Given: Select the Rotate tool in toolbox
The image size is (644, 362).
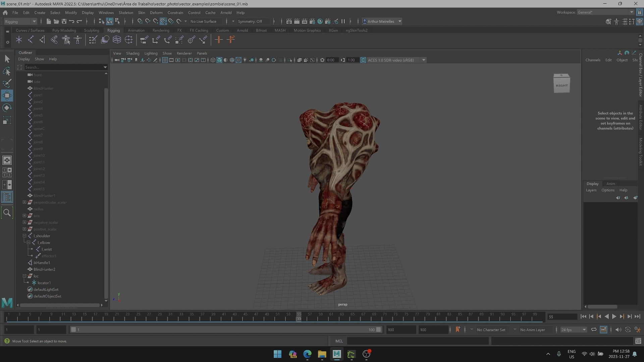Looking at the screenshot, I should pos(7,108).
